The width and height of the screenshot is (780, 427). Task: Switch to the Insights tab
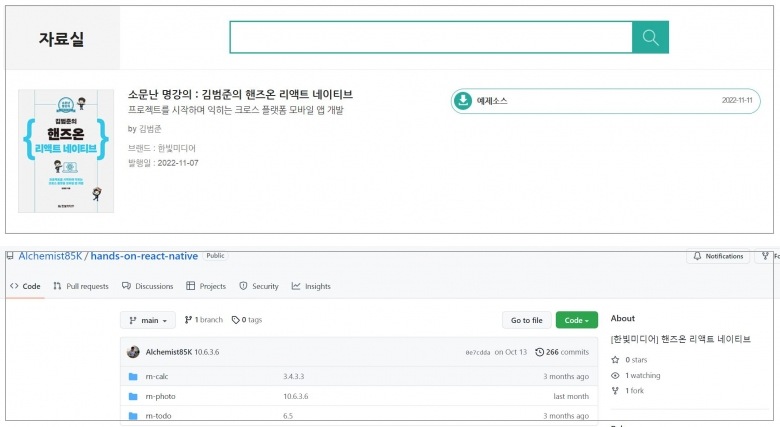pos(311,286)
